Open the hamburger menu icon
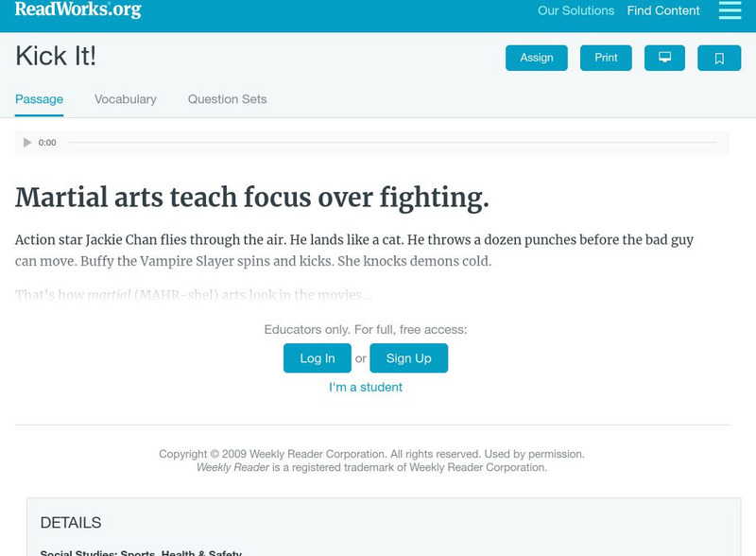Screen dimensions: 756x556 click(730, 10)
